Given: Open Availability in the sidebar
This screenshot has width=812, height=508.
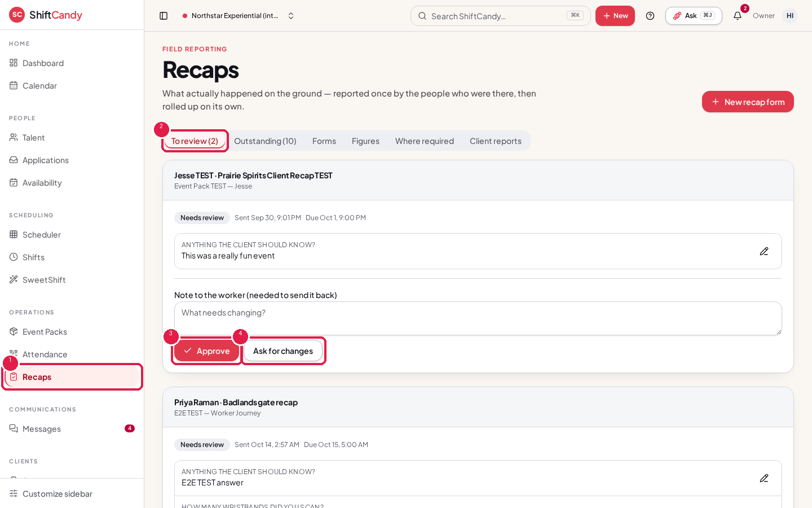Looking at the screenshot, I should click(72, 183).
